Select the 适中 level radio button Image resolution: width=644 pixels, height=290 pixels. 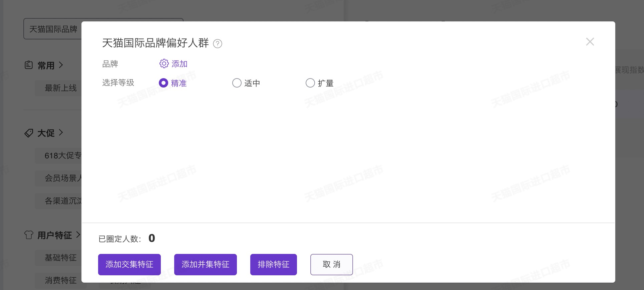click(x=237, y=83)
